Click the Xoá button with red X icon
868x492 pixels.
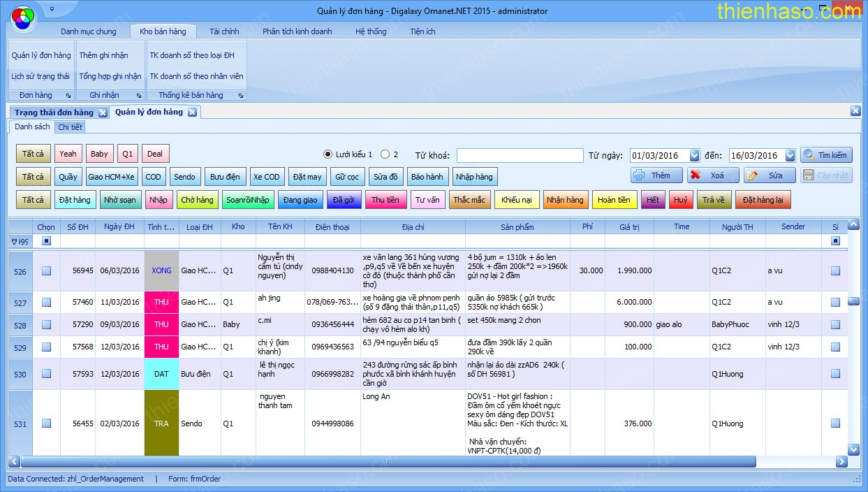[712, 175]
